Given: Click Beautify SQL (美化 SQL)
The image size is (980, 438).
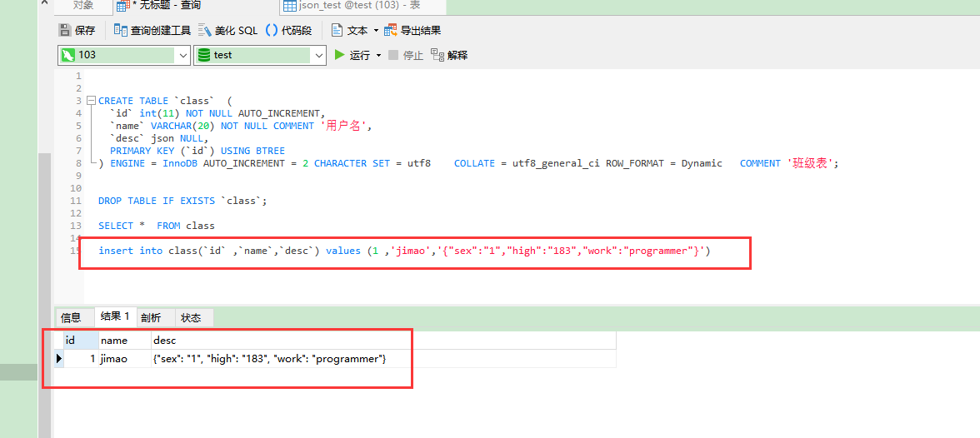Looking at the screenshot, I should coord(227,30).
